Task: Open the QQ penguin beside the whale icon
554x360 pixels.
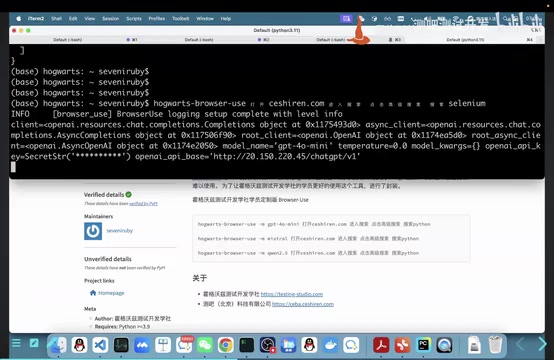Action: coord(309,344)
